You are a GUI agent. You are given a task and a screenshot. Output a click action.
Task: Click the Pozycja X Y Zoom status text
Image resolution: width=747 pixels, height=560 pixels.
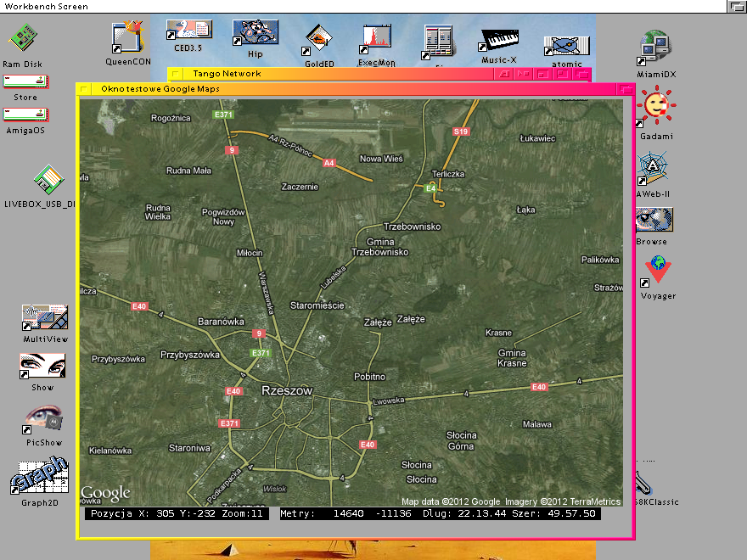pyautogui.click(x=177, y=514)
